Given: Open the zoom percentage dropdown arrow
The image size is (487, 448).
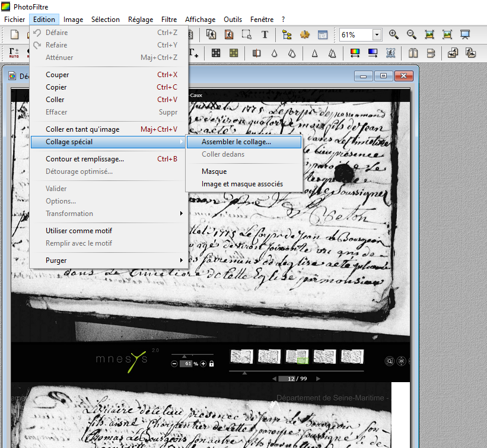Looking at the screenshot, I should click(x=377, y=35).
